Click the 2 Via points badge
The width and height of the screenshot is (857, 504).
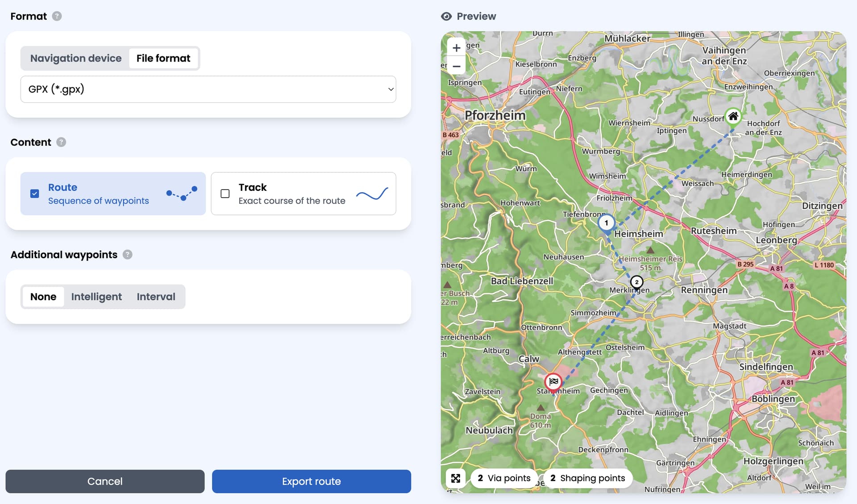pyautogui.click(x=504, y=478)
